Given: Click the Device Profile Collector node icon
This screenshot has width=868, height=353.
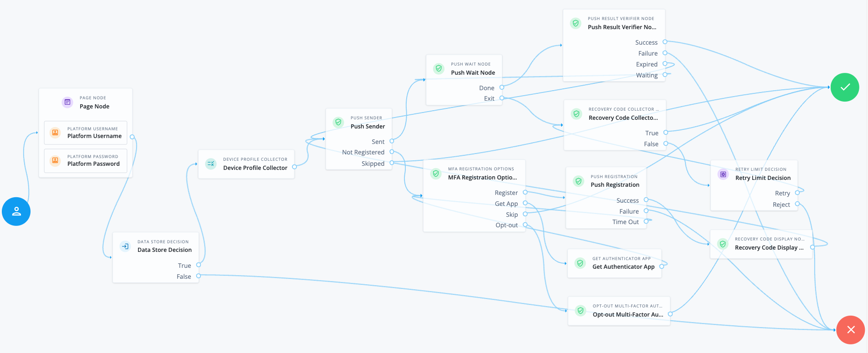Looking at the screenshot, I should [211, 164].
